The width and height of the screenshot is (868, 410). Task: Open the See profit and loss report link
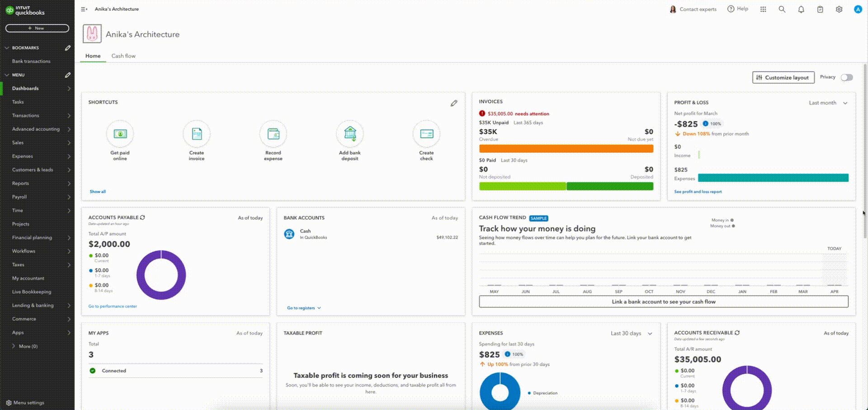click(x=698, y=192)
